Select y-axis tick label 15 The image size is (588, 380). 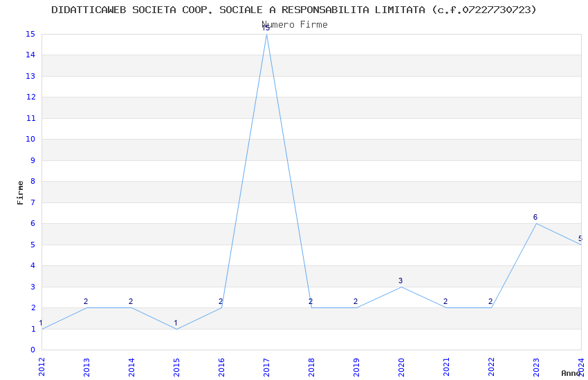(x=30, y=34)
